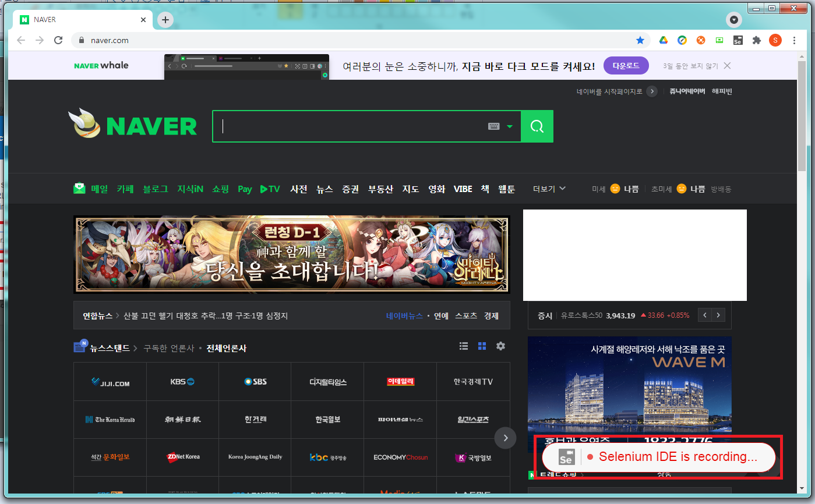Click the Selenium IDE is recording indicator
This screenshot has height=504, width=815.
coord(658,457)
